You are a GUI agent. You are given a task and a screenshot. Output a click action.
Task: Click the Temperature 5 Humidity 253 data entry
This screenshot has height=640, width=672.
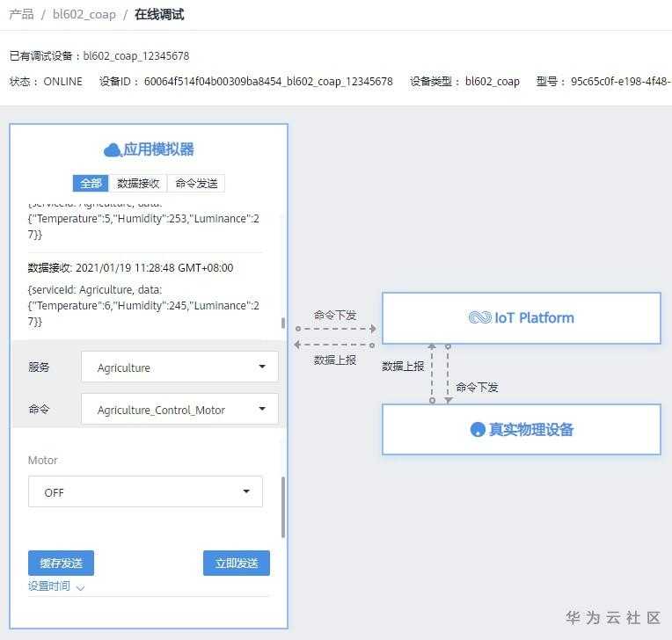click(x=143, y=222)
